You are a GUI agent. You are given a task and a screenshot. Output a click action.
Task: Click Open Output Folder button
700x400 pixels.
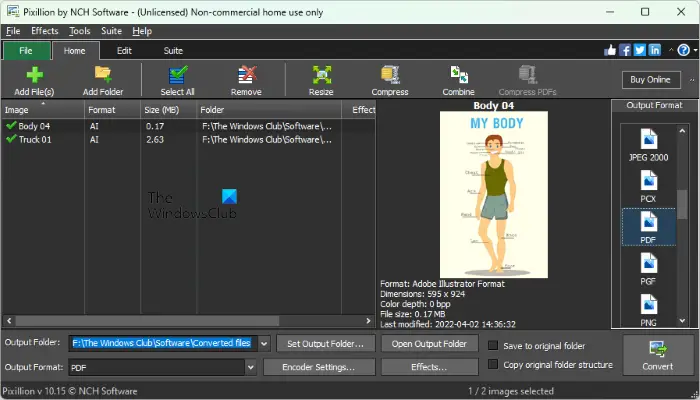tap(429, 343)
